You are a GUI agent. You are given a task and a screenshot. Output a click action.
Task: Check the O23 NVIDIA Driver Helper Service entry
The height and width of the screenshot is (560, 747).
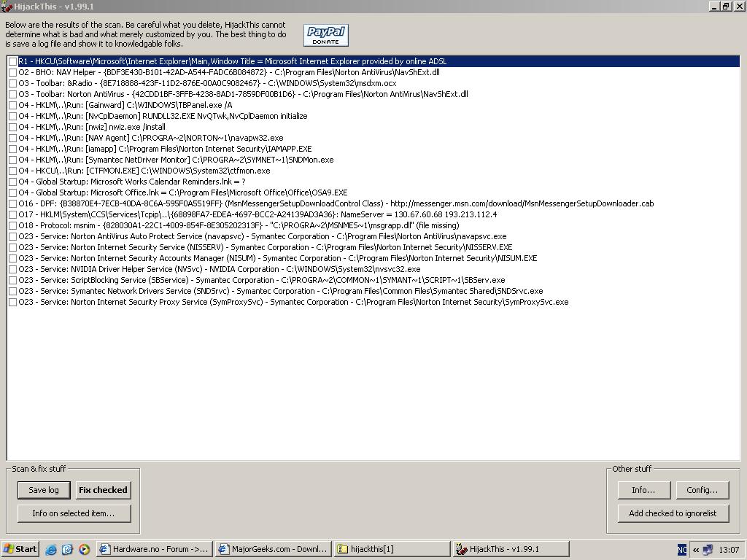point(13,270)
